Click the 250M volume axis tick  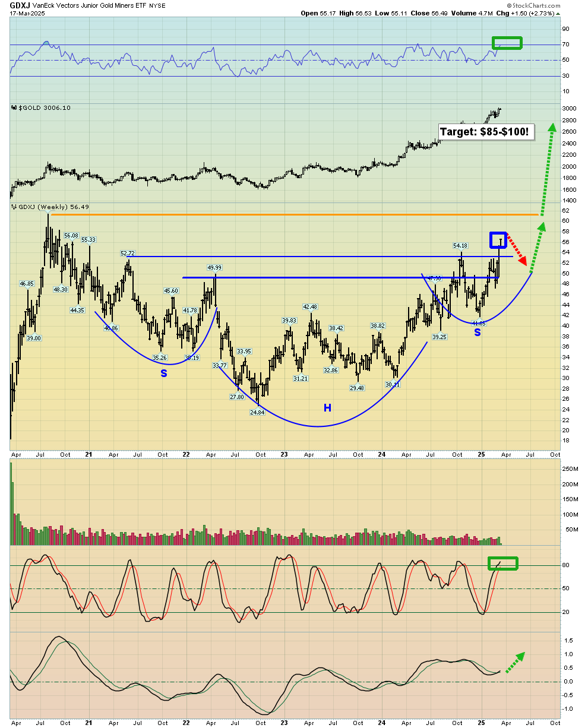(x=571, y=469)
